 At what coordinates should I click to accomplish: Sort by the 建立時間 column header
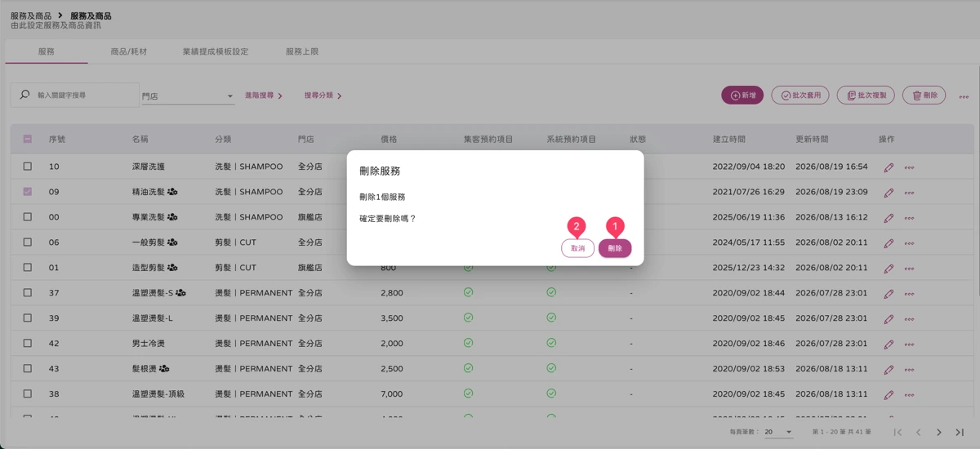pos(728,140)
